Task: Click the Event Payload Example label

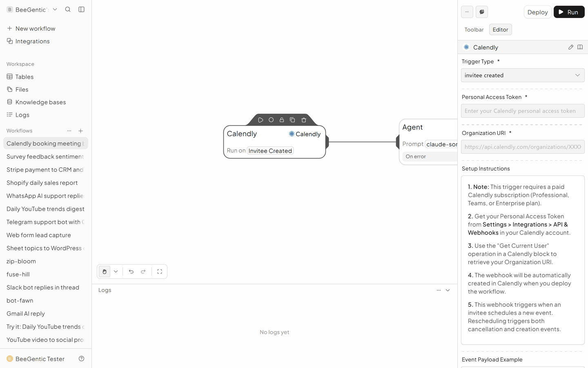Action: click(492, 359)
